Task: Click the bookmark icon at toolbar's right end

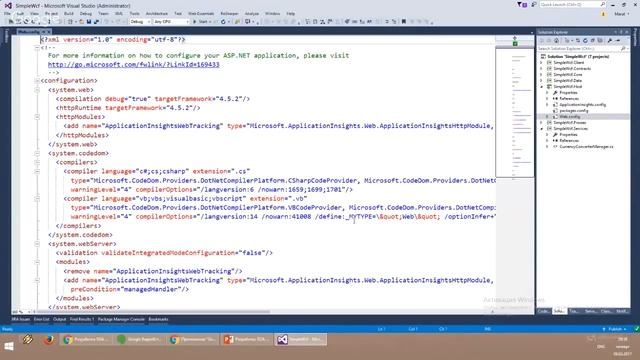Action: pyautogui.click(x=404, y=22)
